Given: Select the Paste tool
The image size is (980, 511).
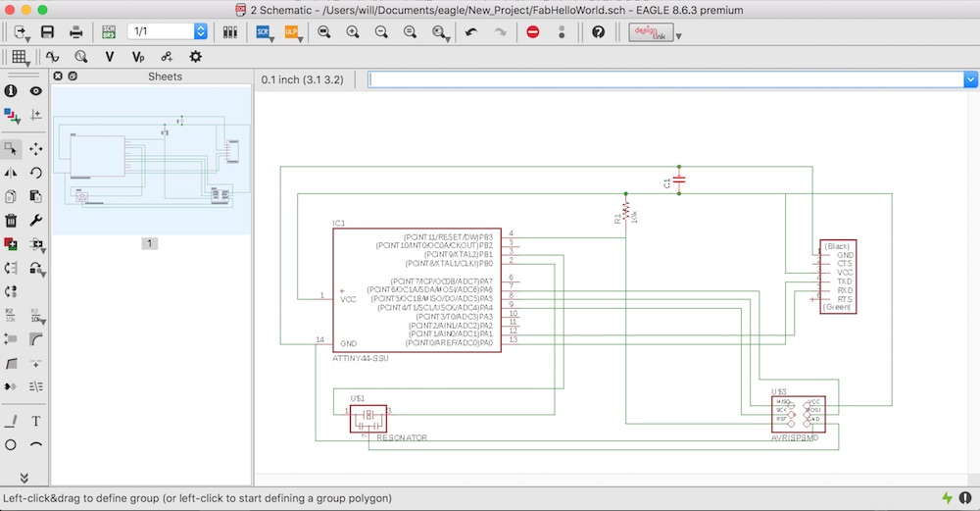Looking at the screenshot, I should click(x=35, y=196).
